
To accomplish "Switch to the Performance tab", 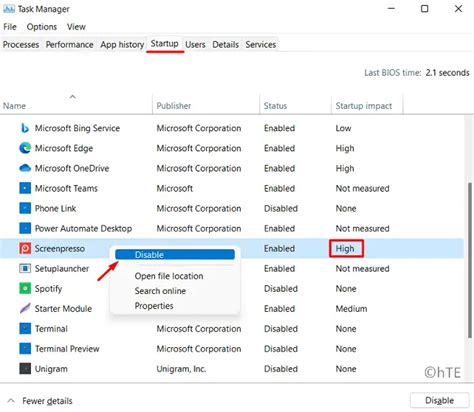I will point(69,44).
